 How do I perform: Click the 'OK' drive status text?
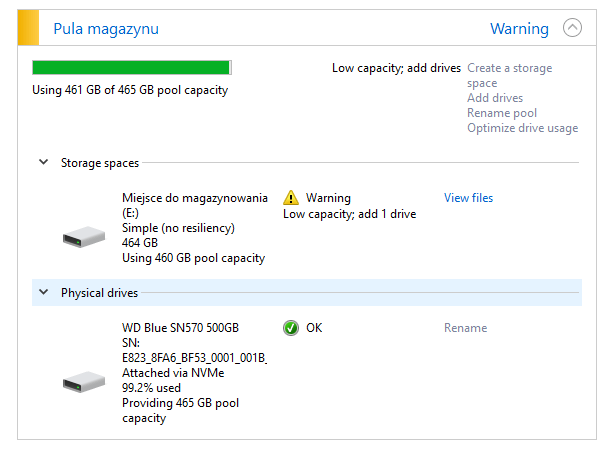coord(314,328)
